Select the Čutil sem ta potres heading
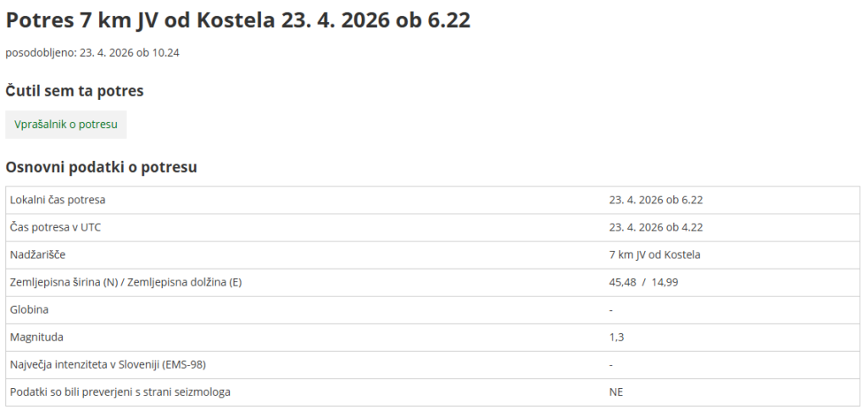This screenshot has width=868, height=411. [x=75, y=91]
